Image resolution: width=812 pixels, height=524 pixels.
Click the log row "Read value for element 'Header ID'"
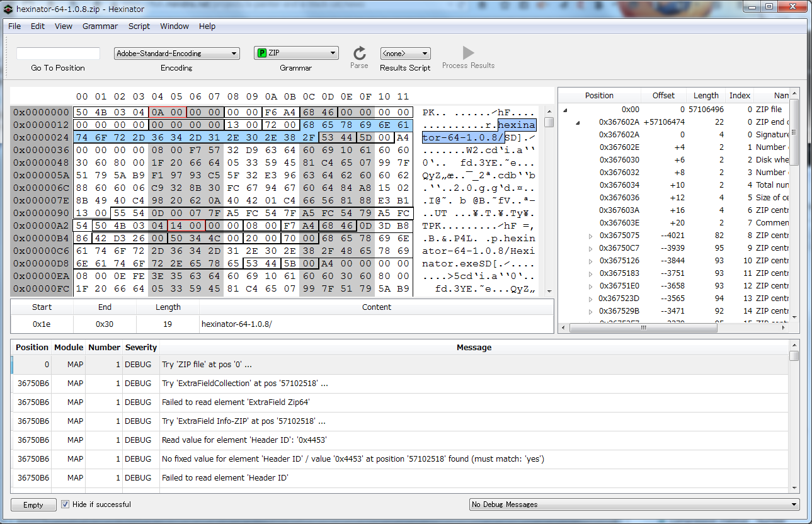[400, 440]
